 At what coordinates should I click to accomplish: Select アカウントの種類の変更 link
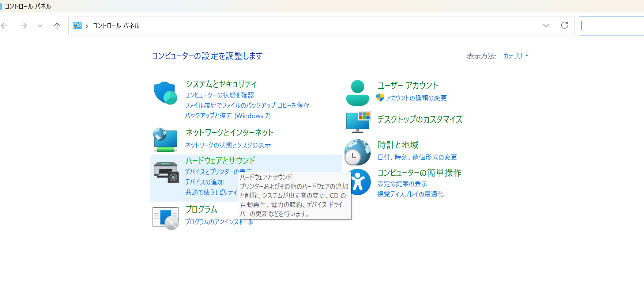[x=416, y=98]
